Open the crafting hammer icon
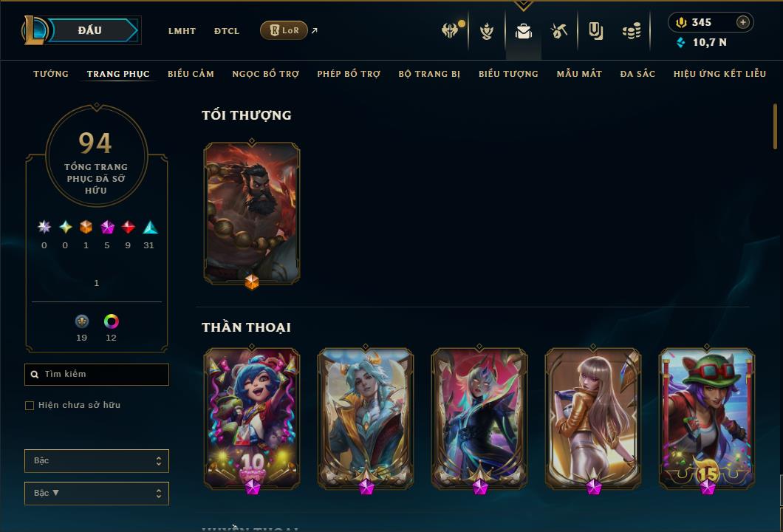The height and width of the screenshot is (532, 783). (559, 32)
